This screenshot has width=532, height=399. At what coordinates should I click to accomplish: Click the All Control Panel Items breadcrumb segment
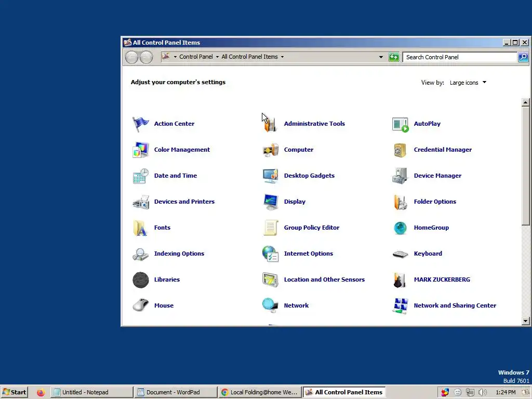249,57
